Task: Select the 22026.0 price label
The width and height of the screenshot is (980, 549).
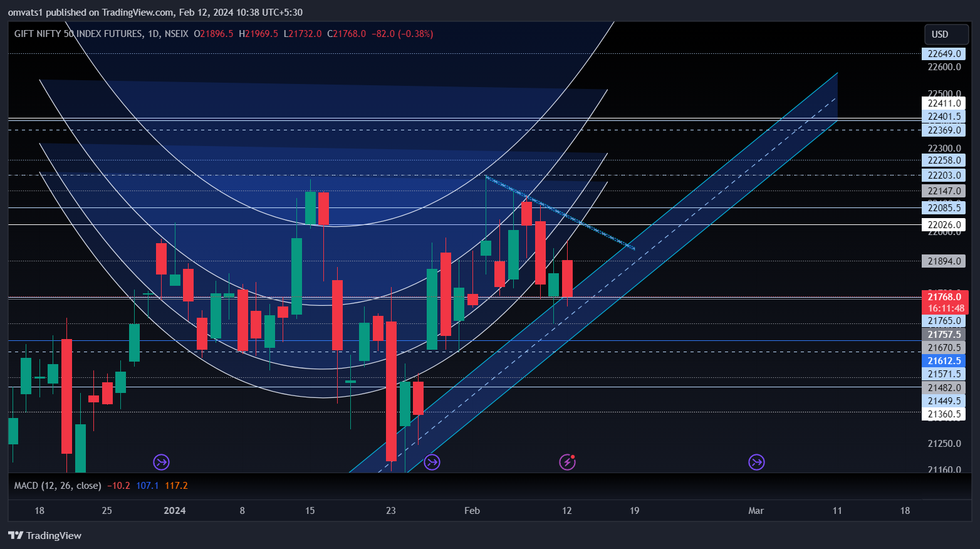Action: click(944, 225)
